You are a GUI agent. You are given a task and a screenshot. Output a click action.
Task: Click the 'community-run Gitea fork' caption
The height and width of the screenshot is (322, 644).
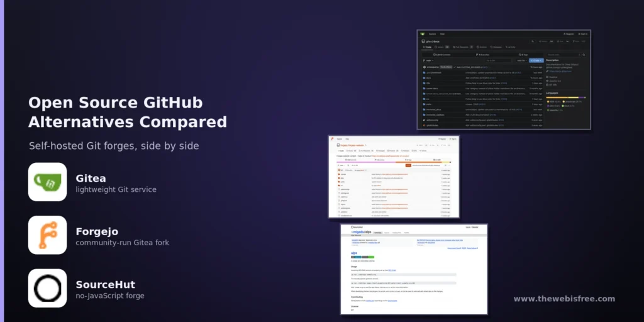tap(123, 242)
